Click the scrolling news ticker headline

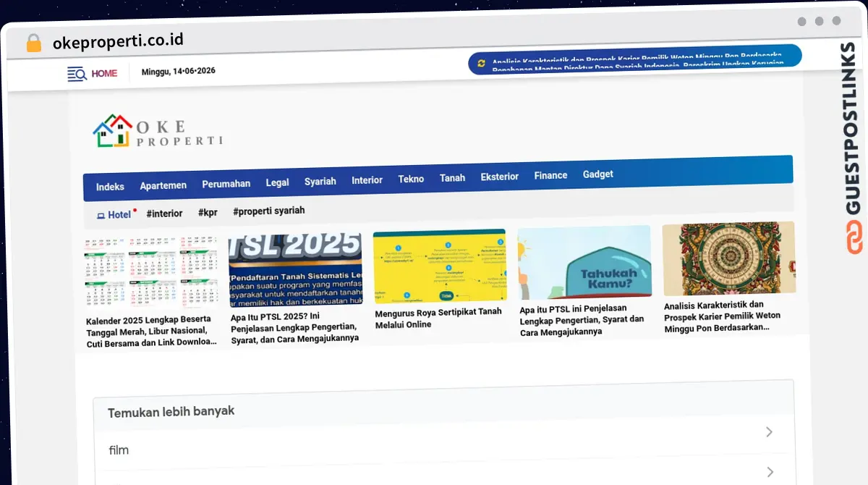pyautogui.click(x=639, y=62)
